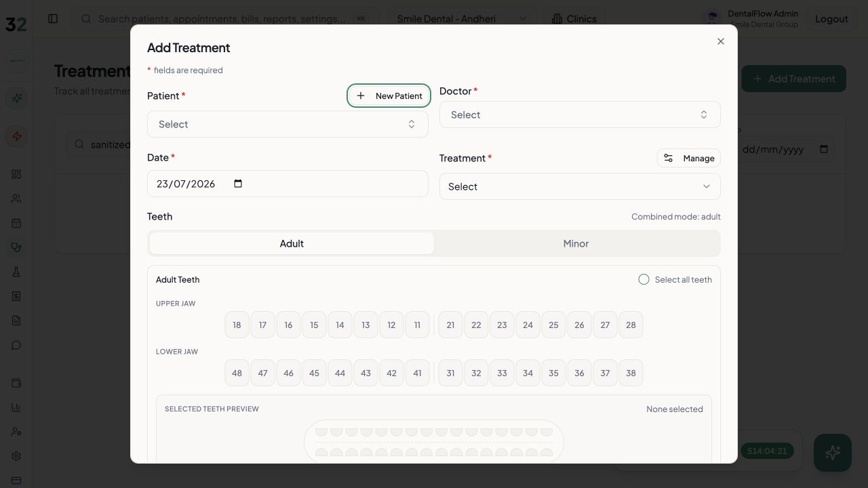The height and width of the screenshot is (488, 868).
Task: Switch to the Minor teeth tab
Action: [576, 243]
